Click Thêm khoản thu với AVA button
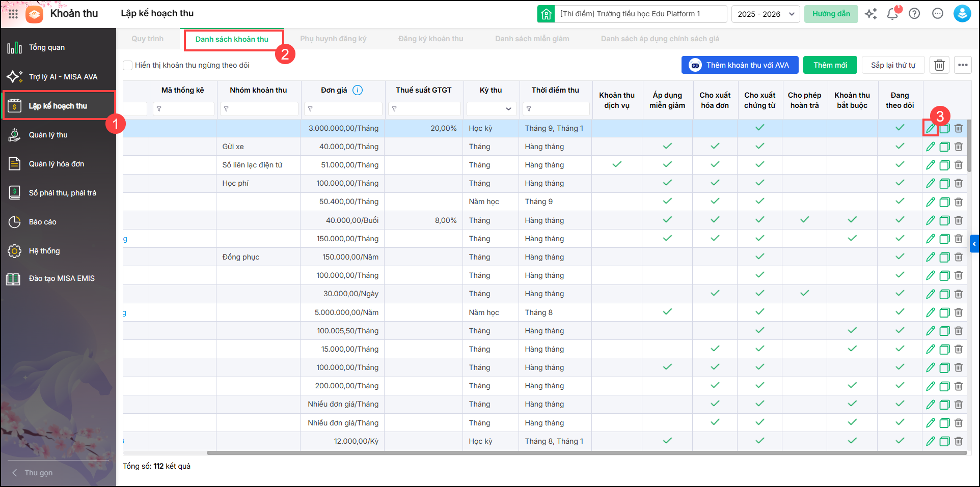 740,65
